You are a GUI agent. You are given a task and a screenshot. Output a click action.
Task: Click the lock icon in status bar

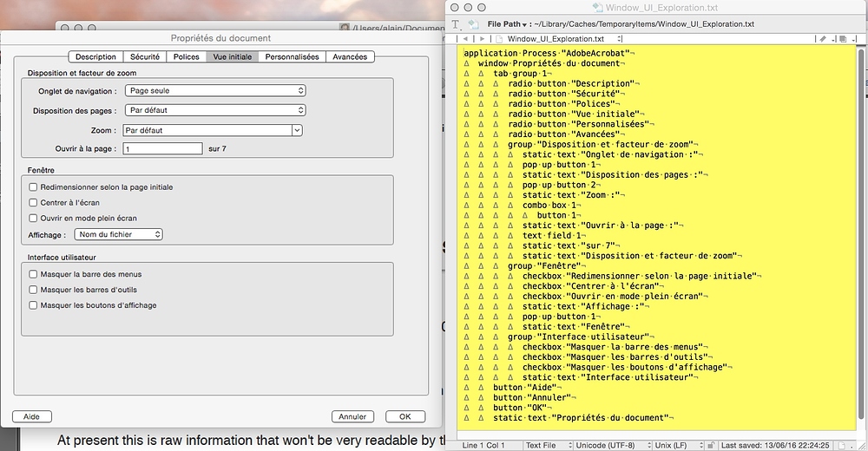tap(712, 445)
